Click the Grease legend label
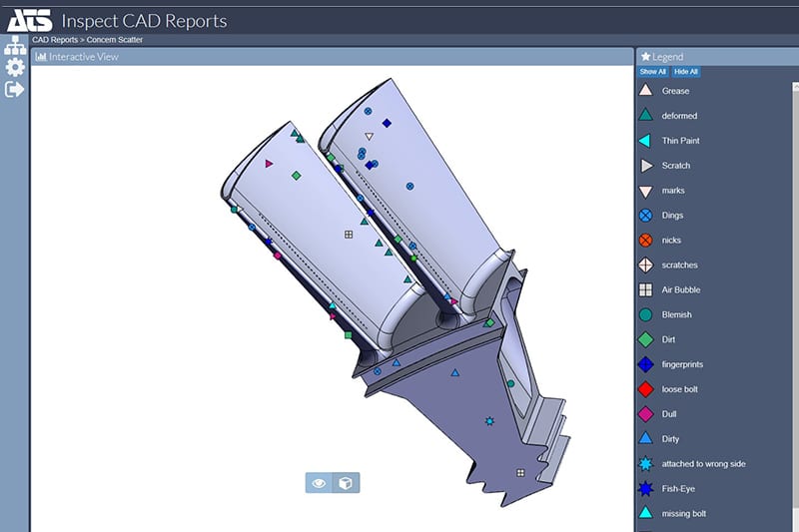Image resolution: width=799 pixels, height=532 pixels. (x=676, y=91)
